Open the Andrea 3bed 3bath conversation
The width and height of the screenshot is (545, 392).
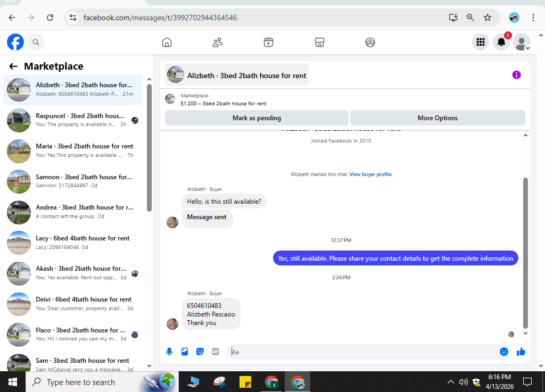click(x=72, y=212)
